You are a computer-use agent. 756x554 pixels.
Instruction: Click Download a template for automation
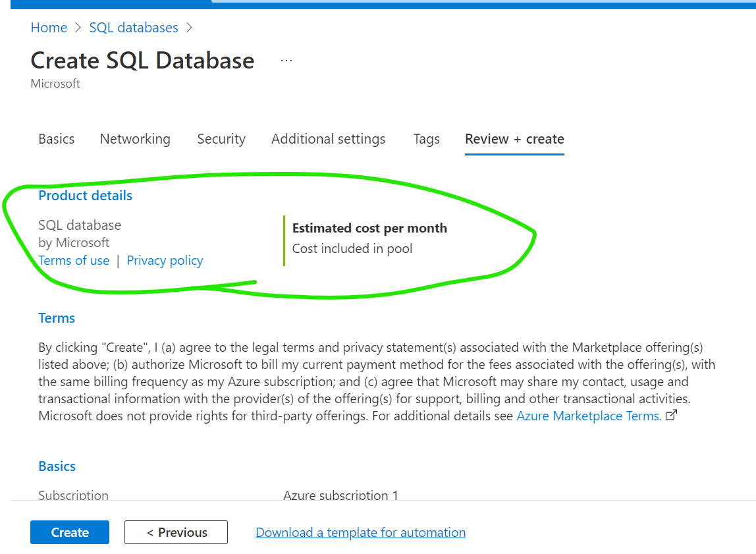tap(360, 532)
